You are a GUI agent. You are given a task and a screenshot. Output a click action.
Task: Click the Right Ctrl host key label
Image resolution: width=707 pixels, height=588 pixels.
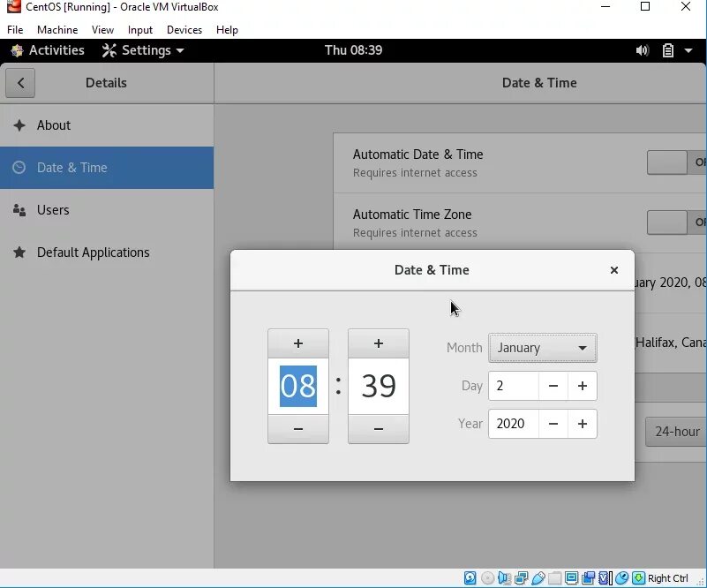point(668,578)
